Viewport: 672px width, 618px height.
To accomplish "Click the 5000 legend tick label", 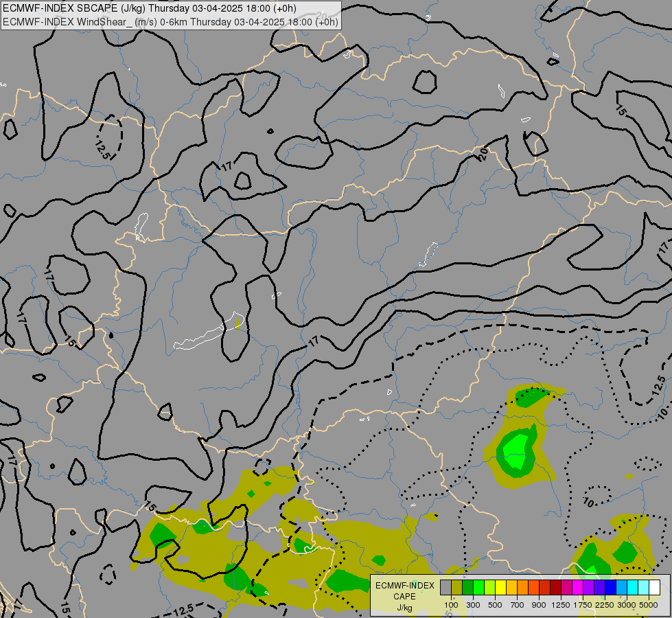I will 649,605.
